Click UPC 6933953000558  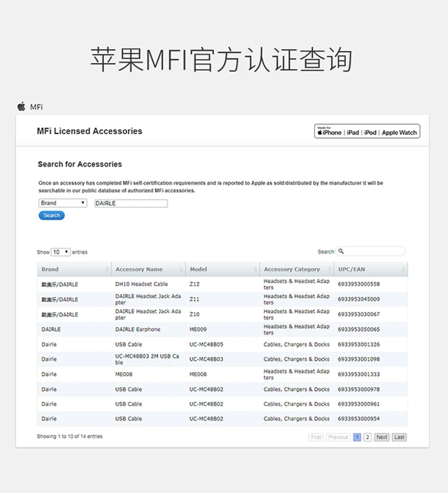click(x=358, y=284)
